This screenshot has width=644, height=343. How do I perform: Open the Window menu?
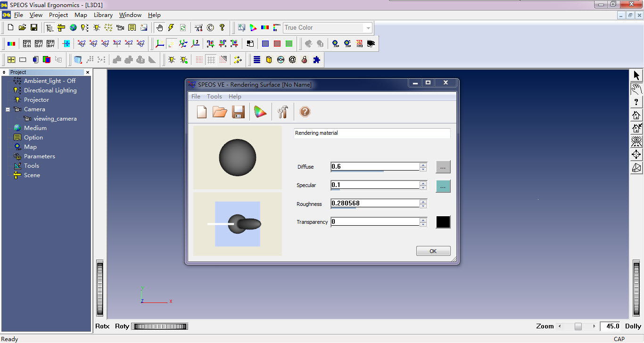(x=131, y=15)
